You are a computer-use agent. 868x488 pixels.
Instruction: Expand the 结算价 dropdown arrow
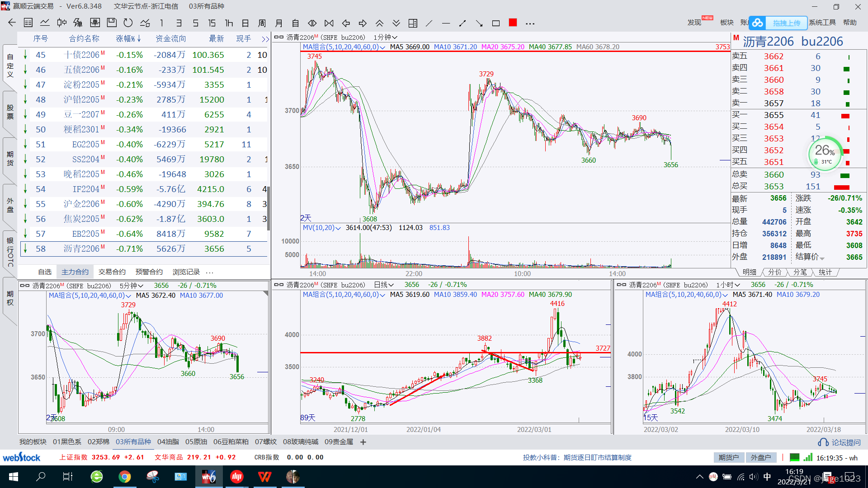point(822,258)
